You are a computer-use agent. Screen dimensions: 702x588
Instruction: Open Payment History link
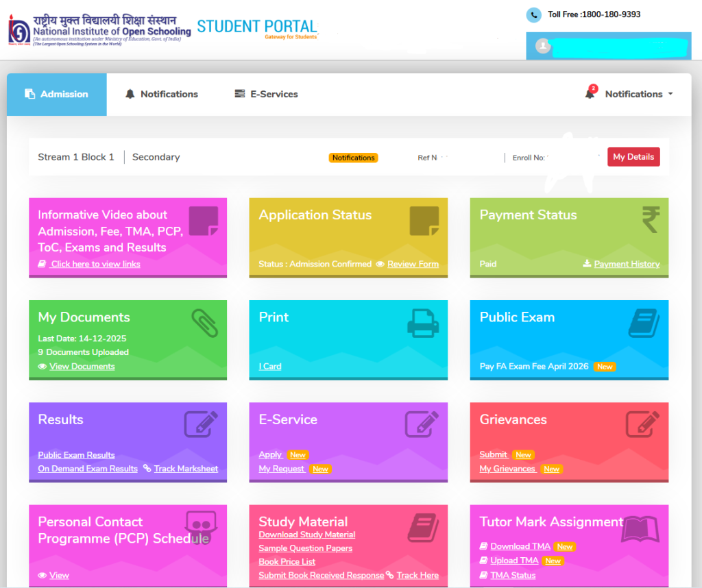coord(626,263)
